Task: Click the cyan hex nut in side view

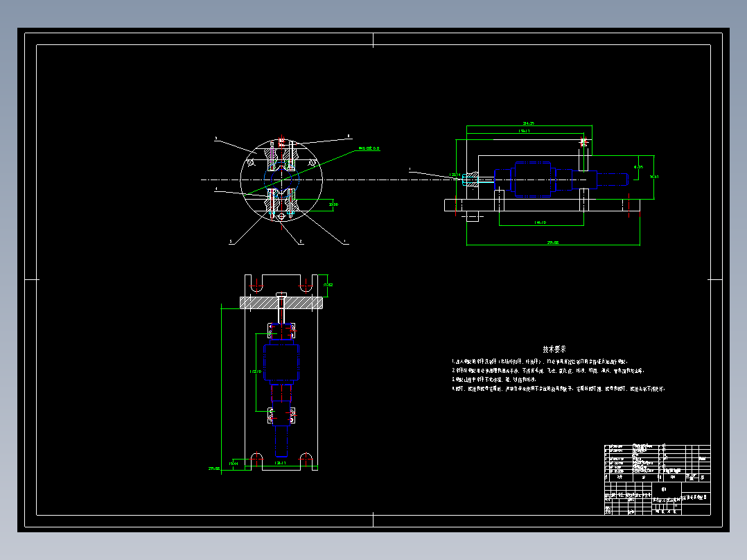Action: pos(469,180)
